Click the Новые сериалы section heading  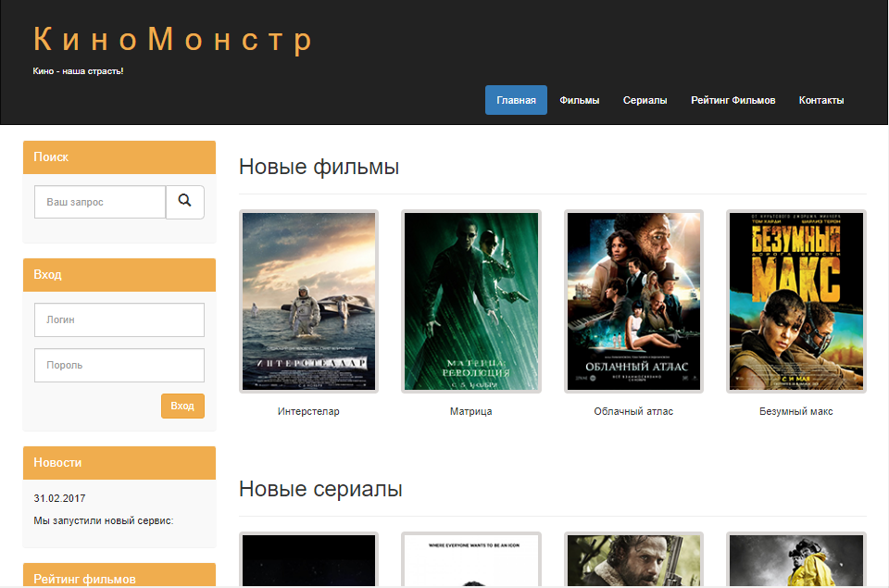tap(320, 489)
